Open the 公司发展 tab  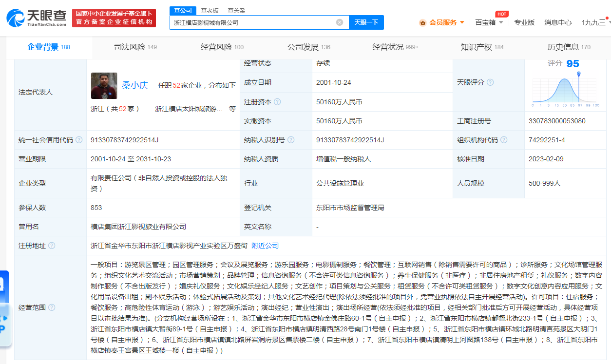(309, 47)
